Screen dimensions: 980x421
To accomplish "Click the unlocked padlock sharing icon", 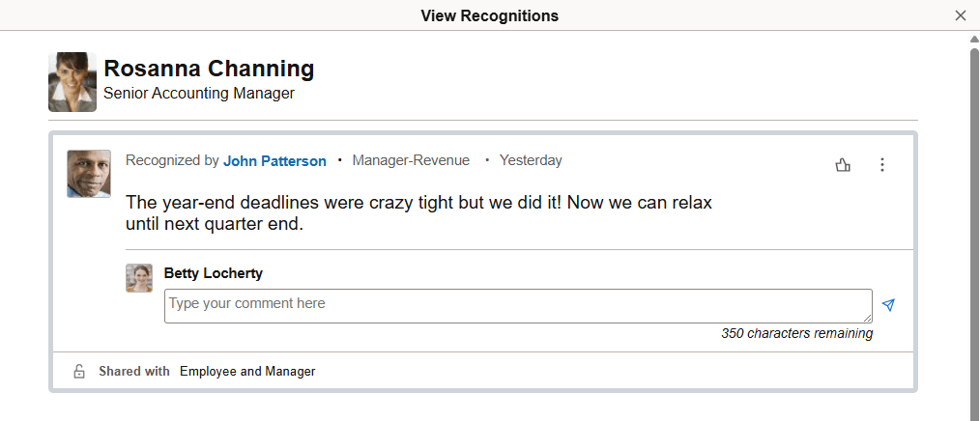I will (x=79, y=372).
